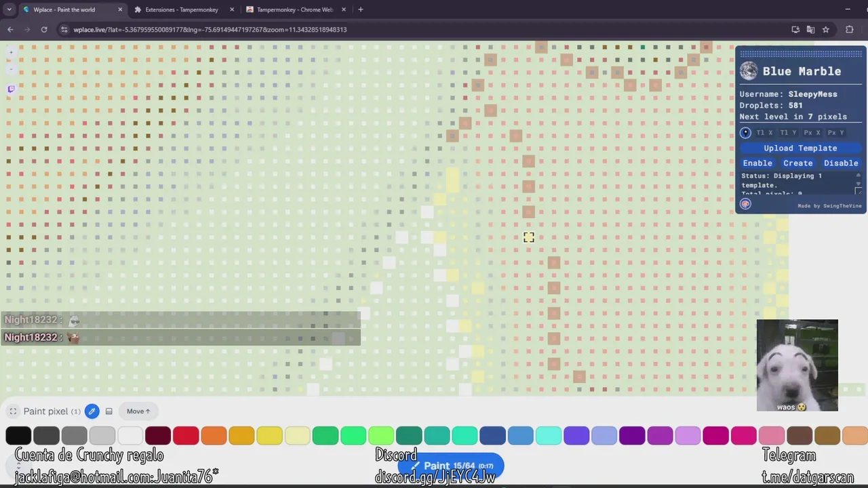Viewport: 868px width, 488px height.
Task: Click the dog webcam thumbnail labeled waos
Action: point(797,365)
